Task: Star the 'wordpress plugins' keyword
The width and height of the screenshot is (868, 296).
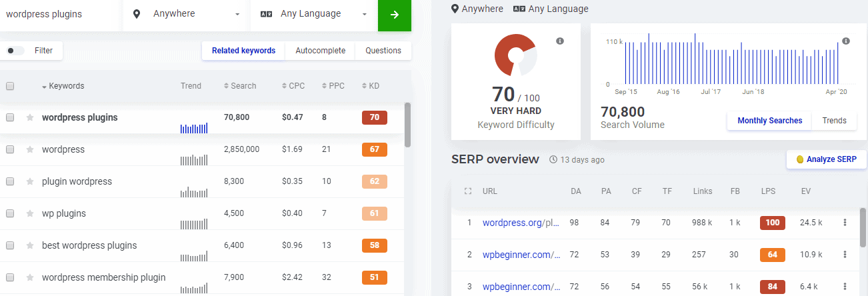Action: 29,117
